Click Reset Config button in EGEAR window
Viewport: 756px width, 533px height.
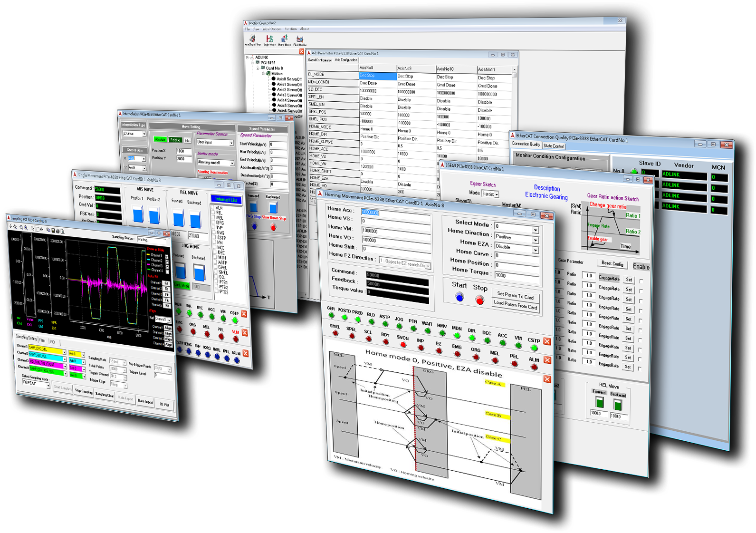pyautogui.click(x=612, y=263)
